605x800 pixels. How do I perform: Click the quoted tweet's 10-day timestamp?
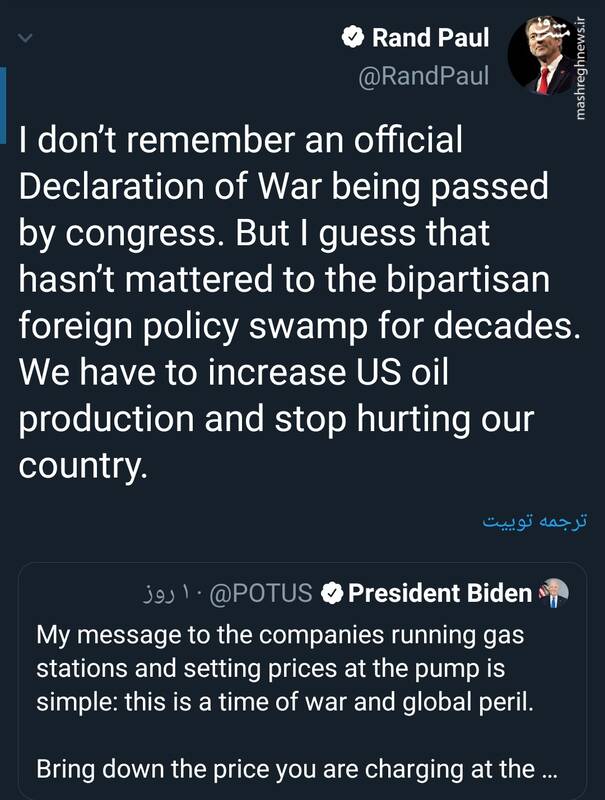(173, 594)
